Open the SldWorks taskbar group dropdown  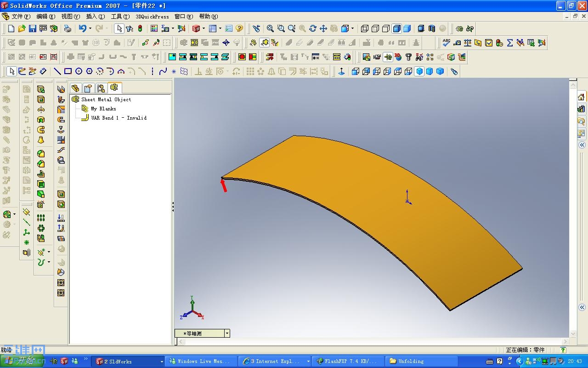pyautogui.click(x=162, y=362)
